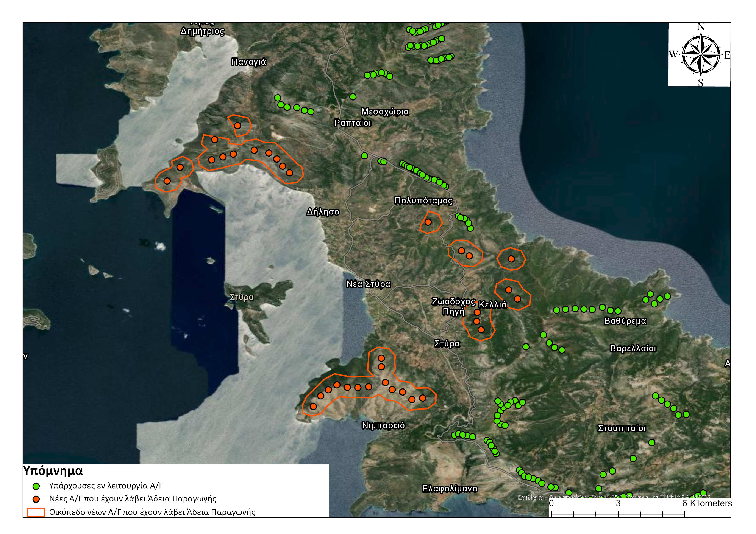Click the single orange turbine below Πολυπόταμος
The height and width of the screenshot is (534, 756).
pos(428,222)
